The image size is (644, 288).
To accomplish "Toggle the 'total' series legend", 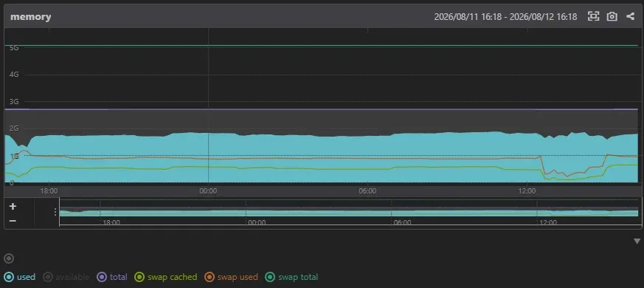I will coord(112,277).
